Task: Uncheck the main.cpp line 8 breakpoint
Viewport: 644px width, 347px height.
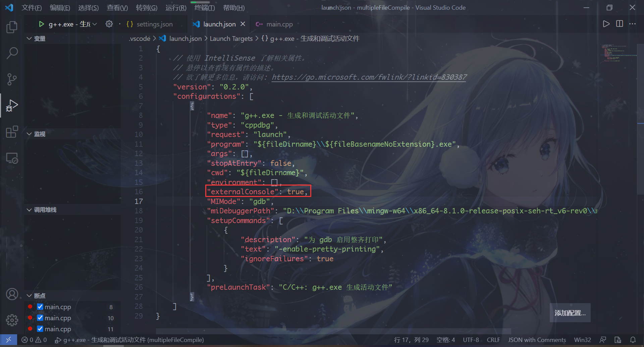Action: pos(40,307)
